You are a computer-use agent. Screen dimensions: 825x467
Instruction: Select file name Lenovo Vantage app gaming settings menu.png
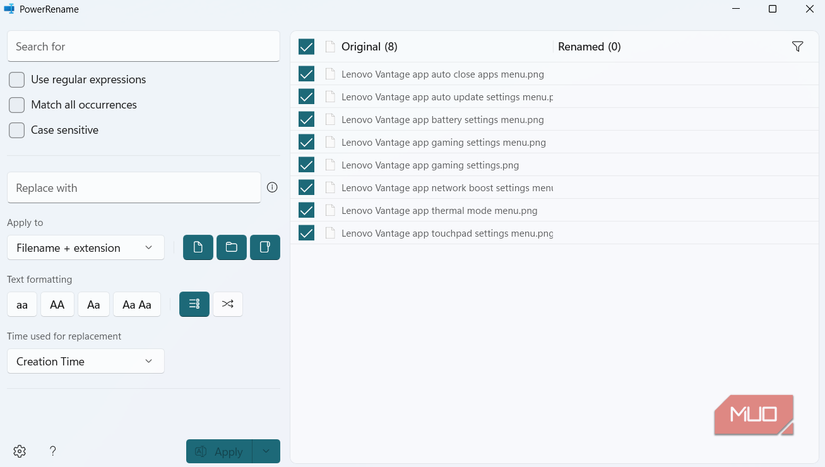(444, 143)
